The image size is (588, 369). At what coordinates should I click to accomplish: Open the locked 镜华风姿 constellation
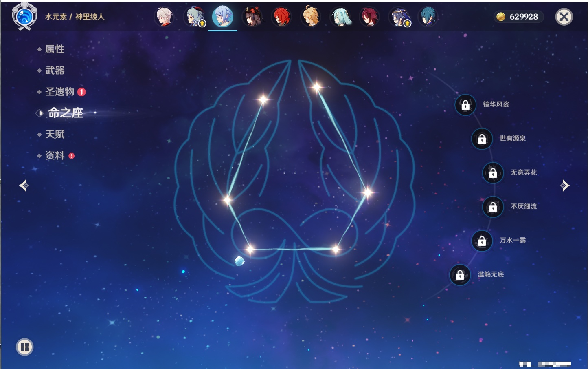(x=465, y=105)
